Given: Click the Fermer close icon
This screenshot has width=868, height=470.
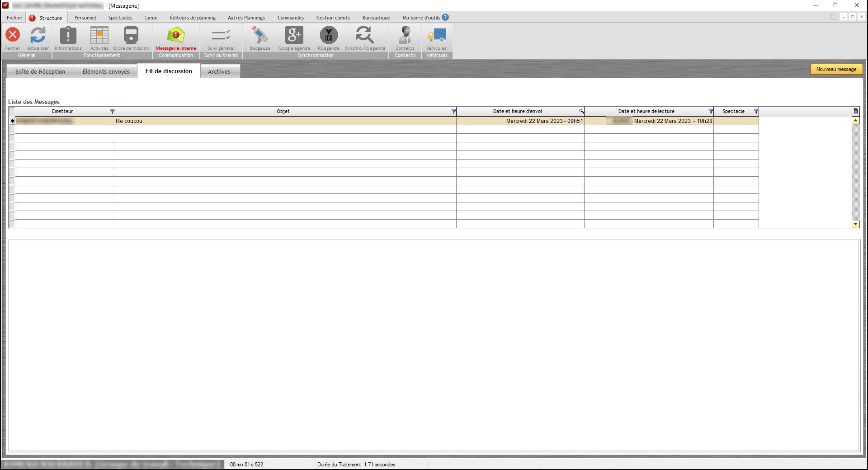Looking at the screenshot, I should (13, 35).
